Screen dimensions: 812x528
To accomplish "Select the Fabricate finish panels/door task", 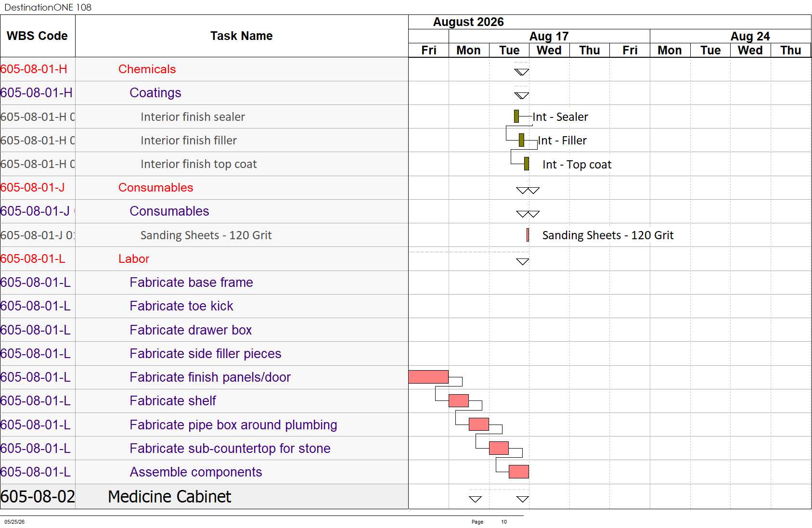I will [x=210, y=377].
